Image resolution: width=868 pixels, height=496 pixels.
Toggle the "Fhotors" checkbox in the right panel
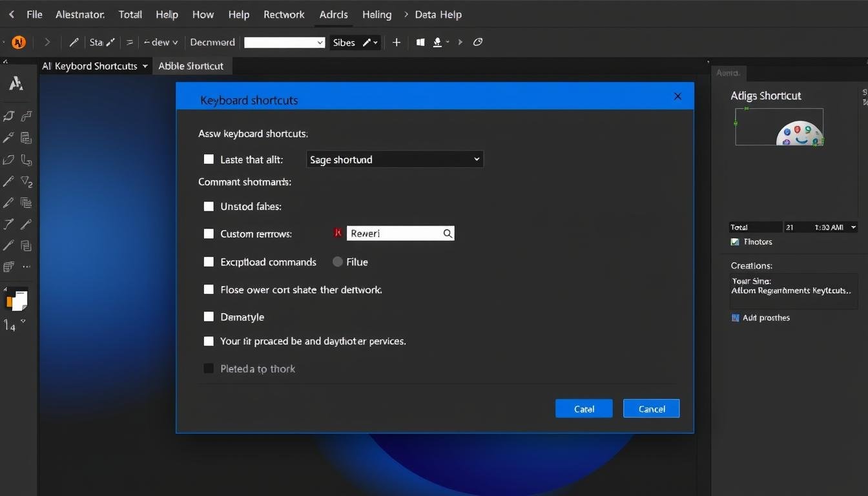735,242
